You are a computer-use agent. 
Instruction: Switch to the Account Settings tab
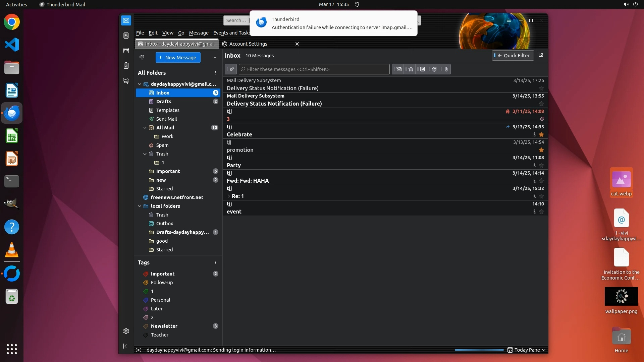coord(248,44)
